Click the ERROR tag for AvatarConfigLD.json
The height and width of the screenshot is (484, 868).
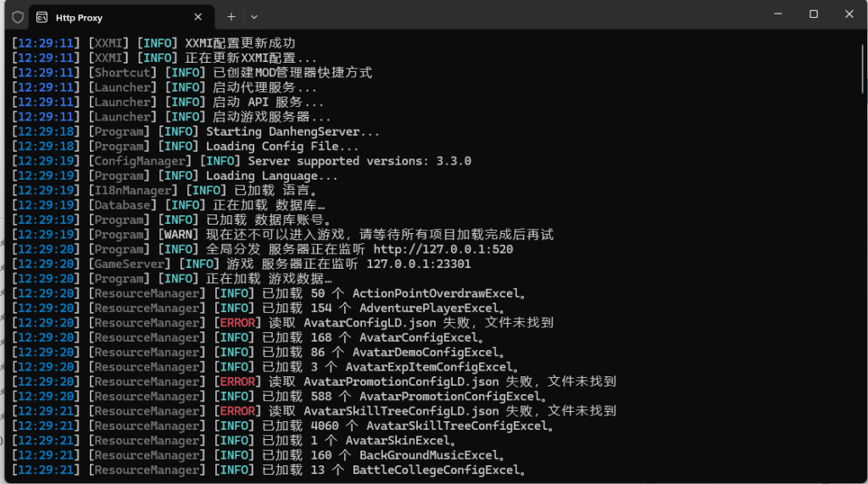tap(237, 323)
